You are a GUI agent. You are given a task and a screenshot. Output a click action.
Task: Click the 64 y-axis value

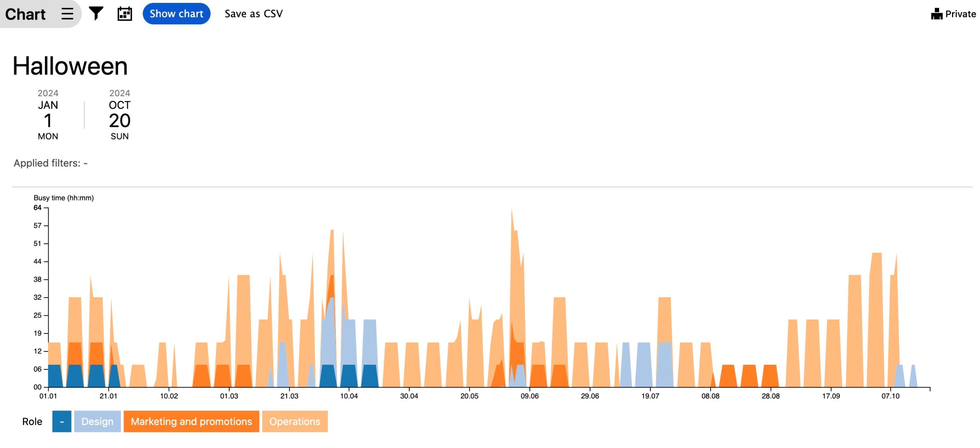tap(38, 208)
